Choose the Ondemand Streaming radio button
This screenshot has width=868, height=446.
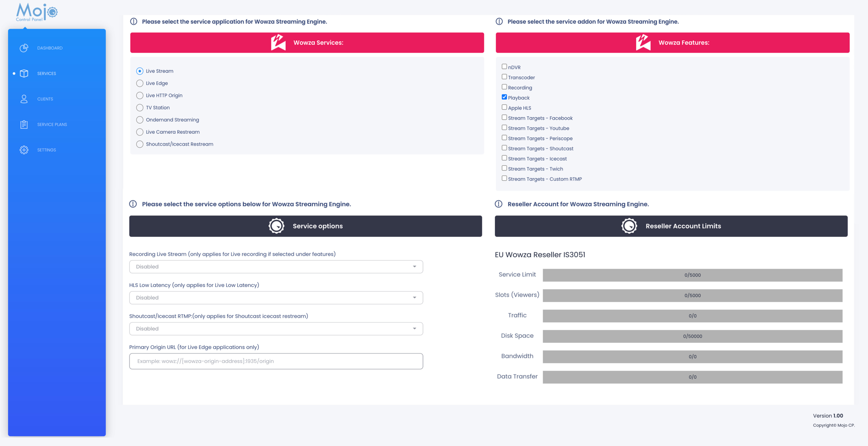pyautogui.click(x=140, y=120)
